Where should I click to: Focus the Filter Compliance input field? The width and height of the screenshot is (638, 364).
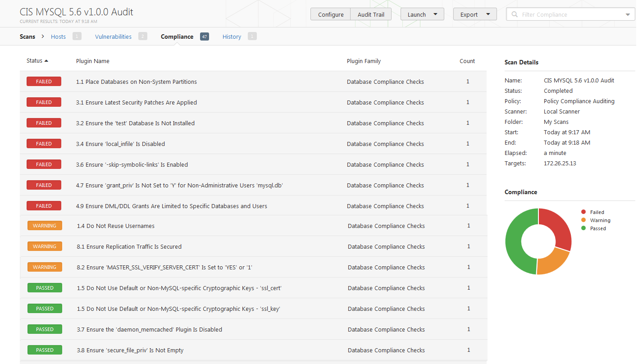571,14
